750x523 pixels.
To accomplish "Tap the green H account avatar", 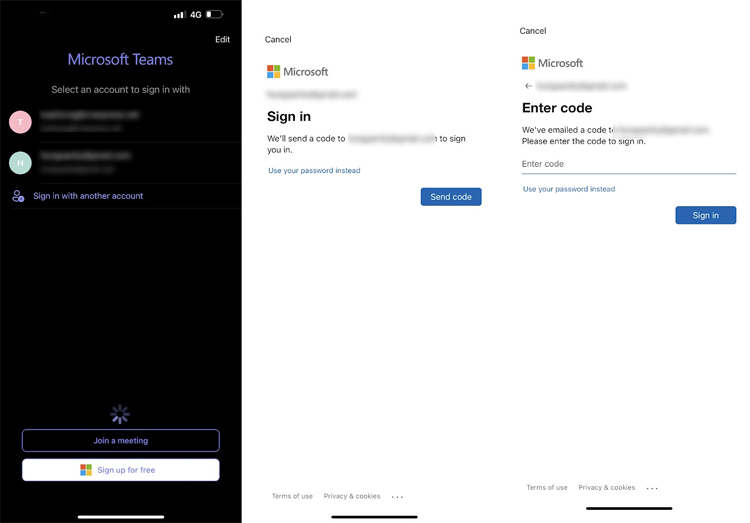I will [x=20, y=162].
